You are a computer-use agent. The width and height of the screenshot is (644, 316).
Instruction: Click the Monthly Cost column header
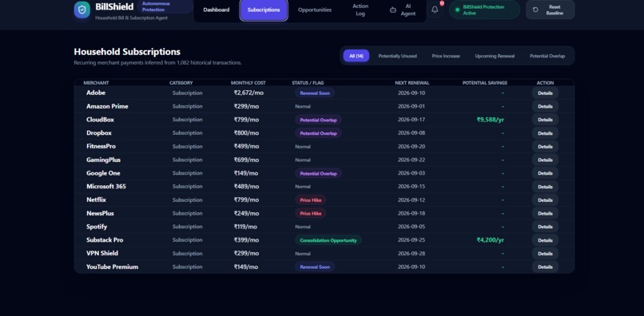[x=248, y=83]
